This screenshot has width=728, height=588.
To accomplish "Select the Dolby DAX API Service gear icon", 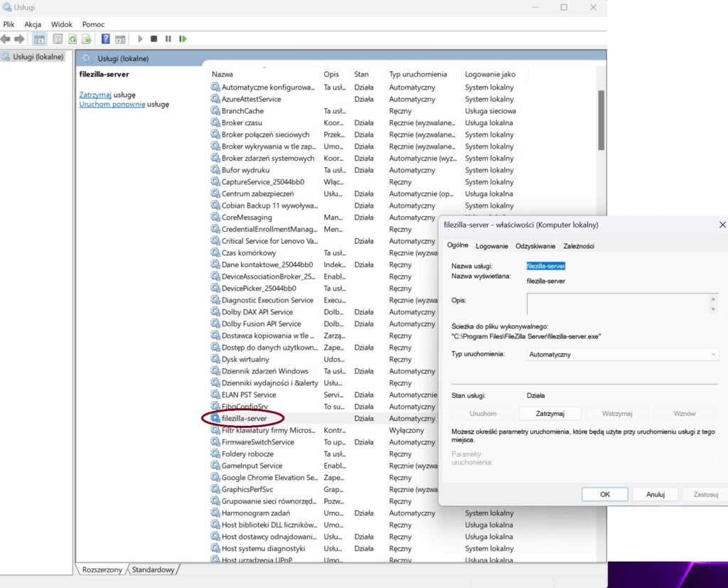I will pyautogui.click(x=215, y=312).
